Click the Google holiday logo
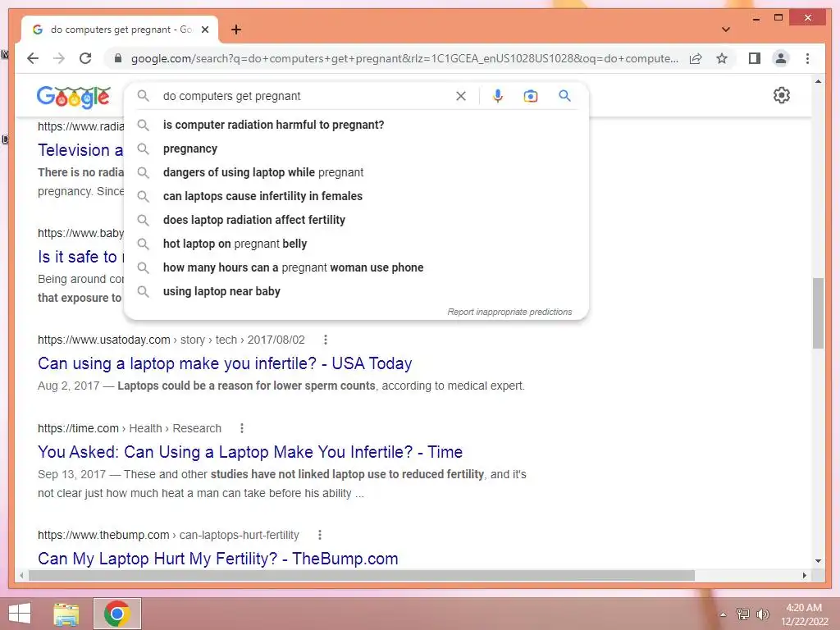840x630 pixels. click(x=73, y=97)
